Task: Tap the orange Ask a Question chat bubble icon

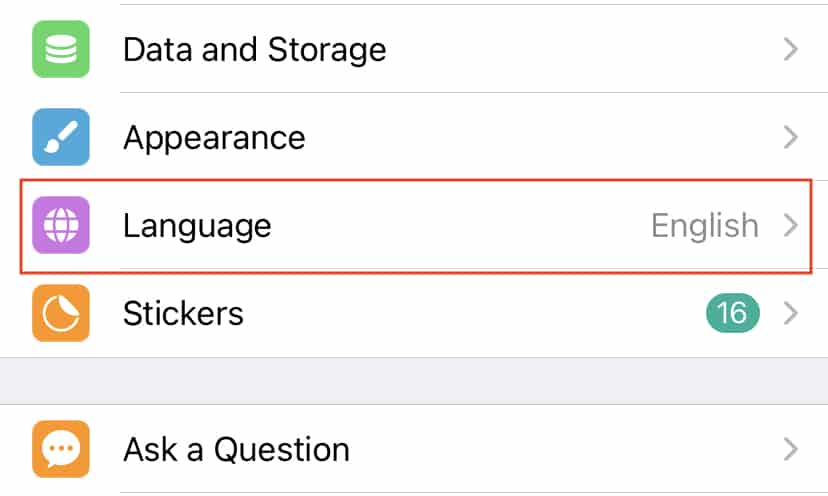Action: [61, 449]
